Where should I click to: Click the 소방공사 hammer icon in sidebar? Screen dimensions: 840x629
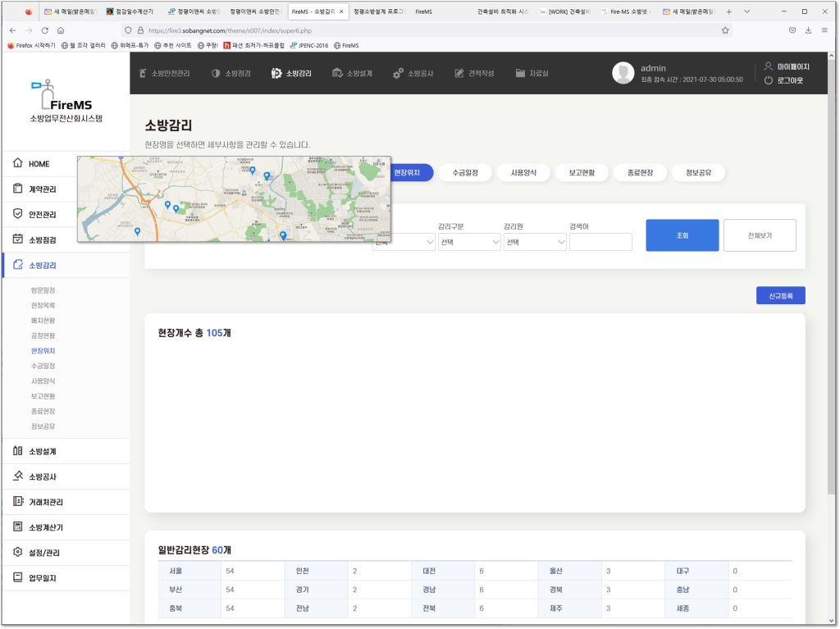point(18,476)
